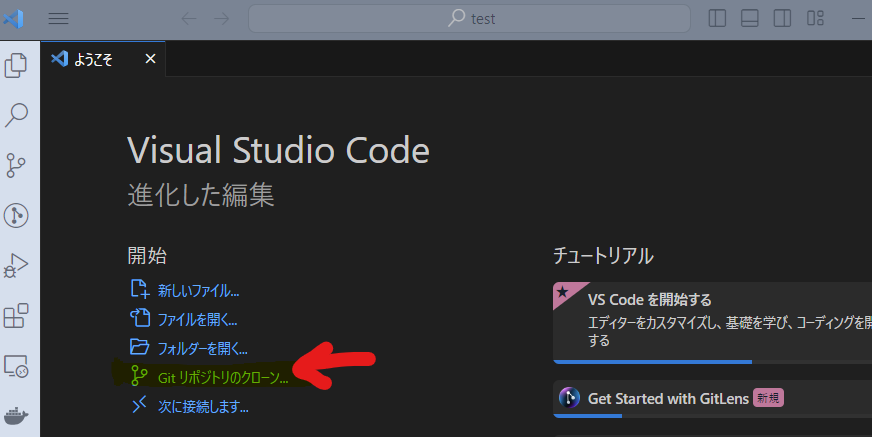
Task: Toggle the primary side bar layout icon
Action: coord(717,18)
